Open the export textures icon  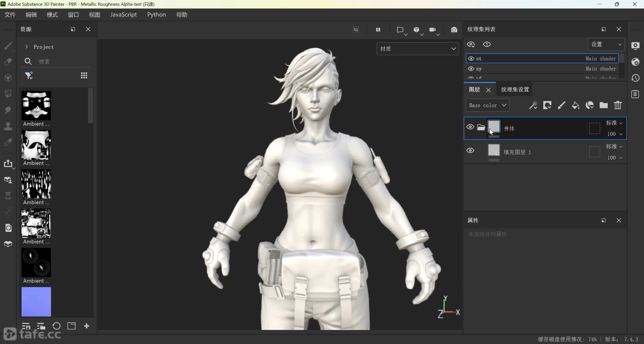[8, 164]
